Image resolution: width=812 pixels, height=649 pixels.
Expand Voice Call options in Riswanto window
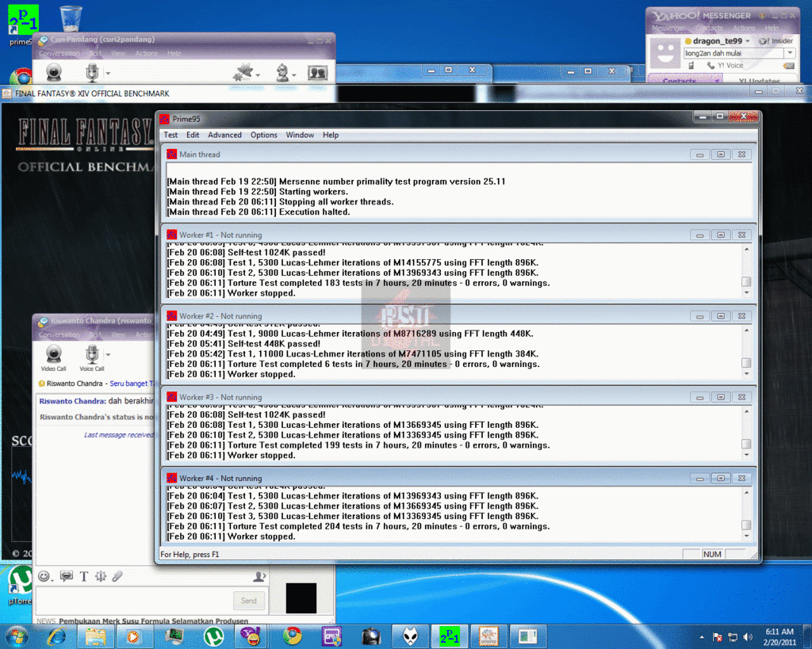point(108,354)
